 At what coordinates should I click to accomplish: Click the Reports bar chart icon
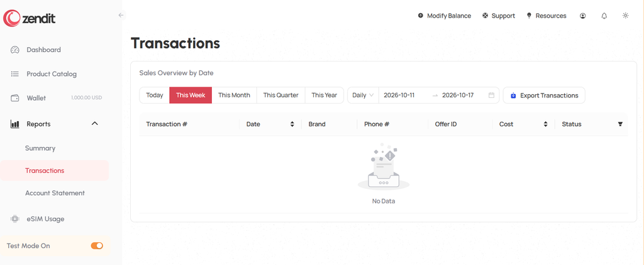(15, 124)
